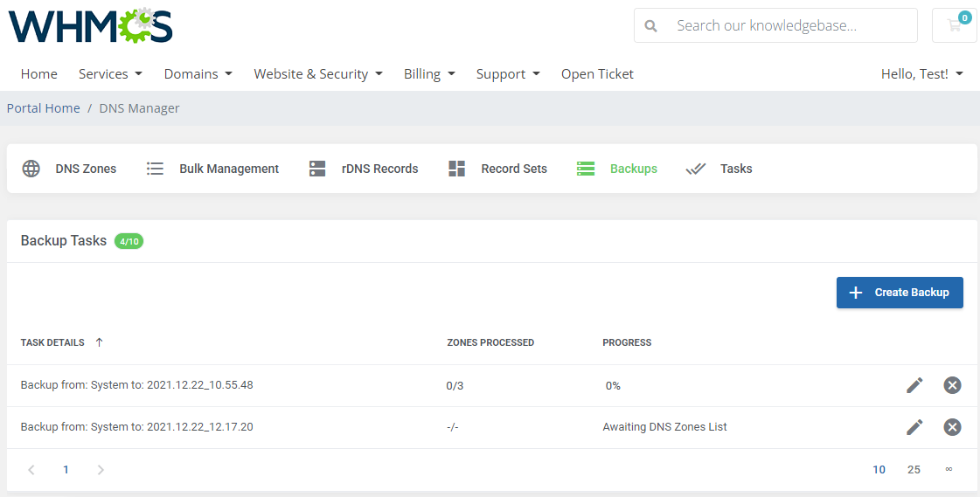Click the Bulk Management list icon
The image size is (980, 497).
tap(155, 169)
